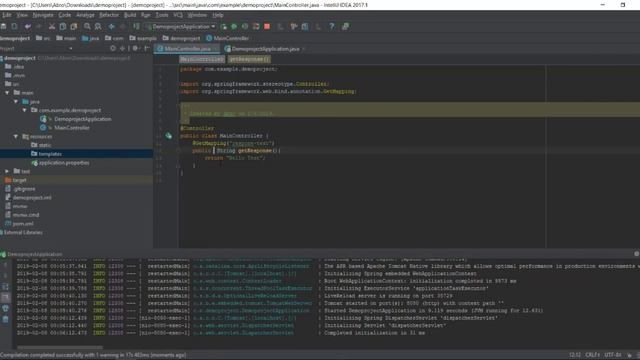Open the Build menu

(130, 15)
